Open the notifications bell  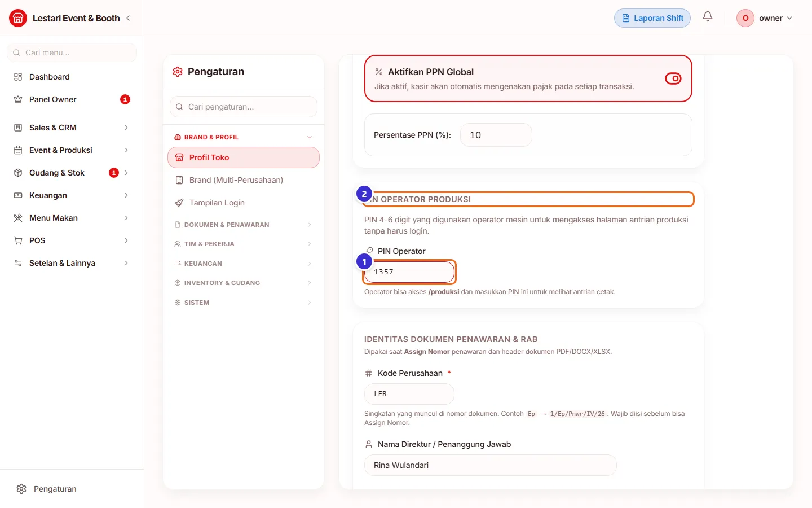708,17
